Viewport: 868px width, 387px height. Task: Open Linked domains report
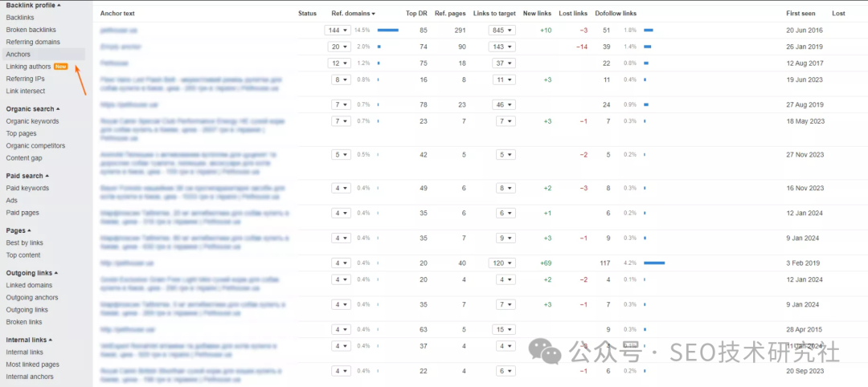30,285
